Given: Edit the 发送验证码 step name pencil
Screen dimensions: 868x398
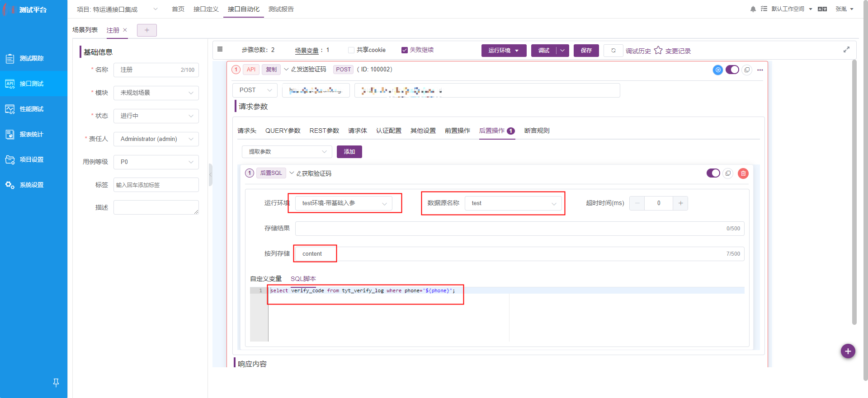Looking at the screenshot, I should (x=293, y=70).
